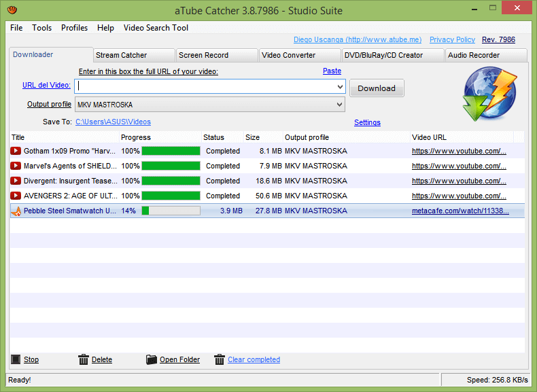
Task: Select the Gotham 1x09 Promo title text
Action: (69, 151)
